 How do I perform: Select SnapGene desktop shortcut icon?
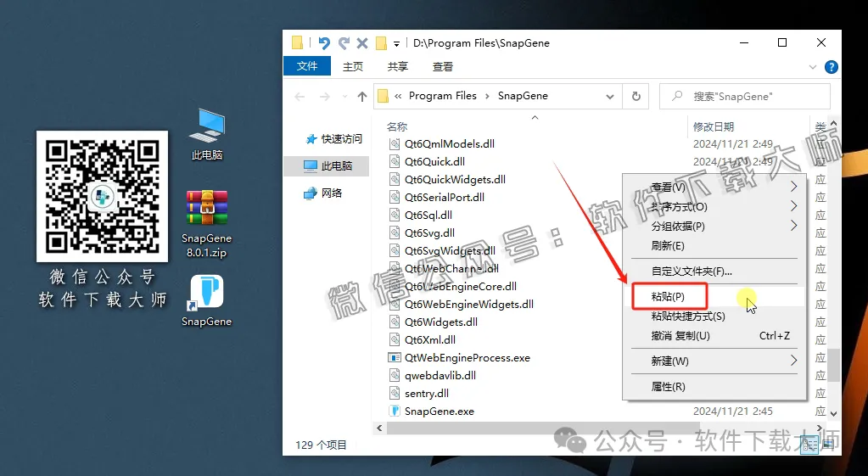tap(206, 300)
